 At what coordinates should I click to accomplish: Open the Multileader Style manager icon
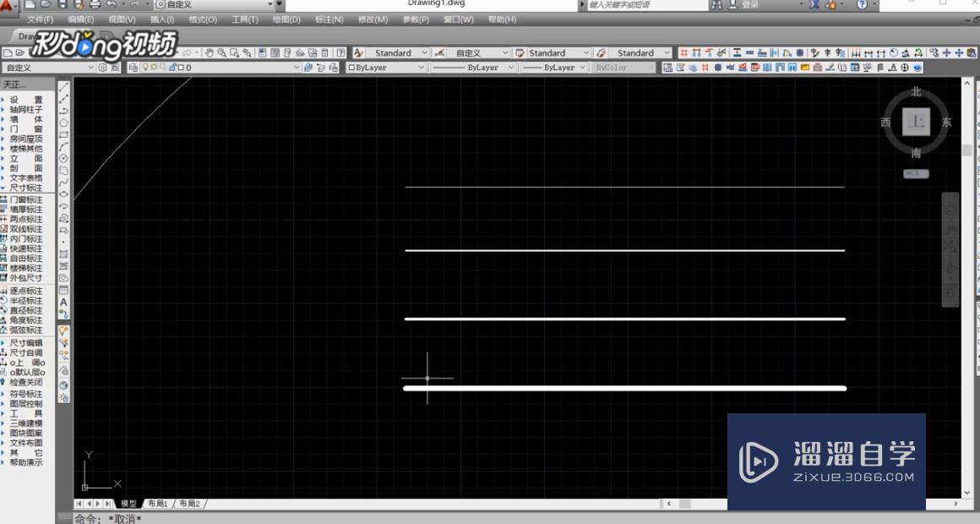[x=601, y=53]
